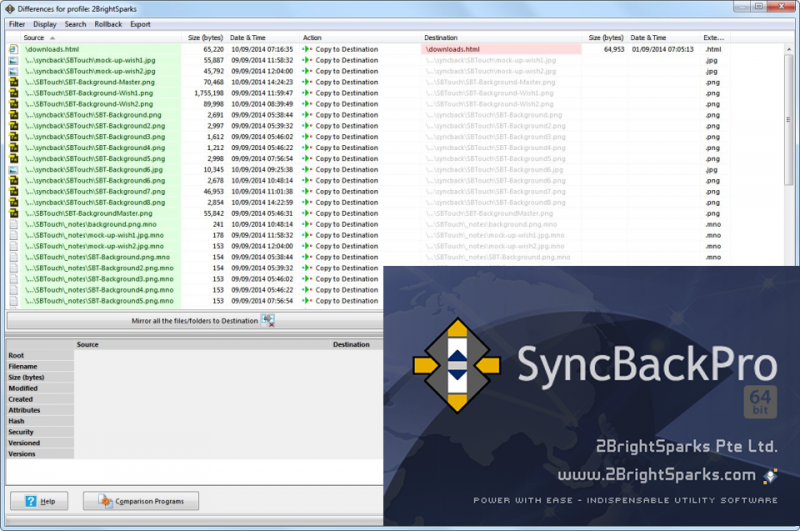Image resolution: width=800 pixels, height=531 pixels.
Task: Open the www.2BrightSparks.com link
Action: [x=657, y=475]
